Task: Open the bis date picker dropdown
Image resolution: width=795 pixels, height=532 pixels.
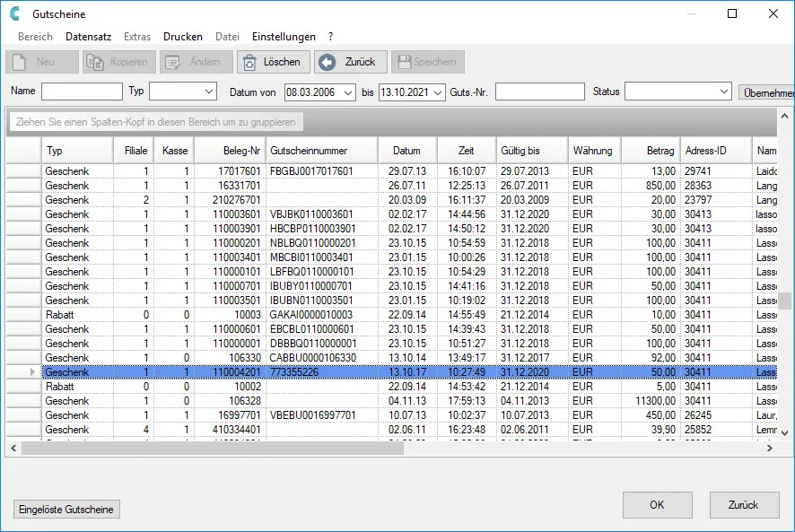Action: click(438, 92)
